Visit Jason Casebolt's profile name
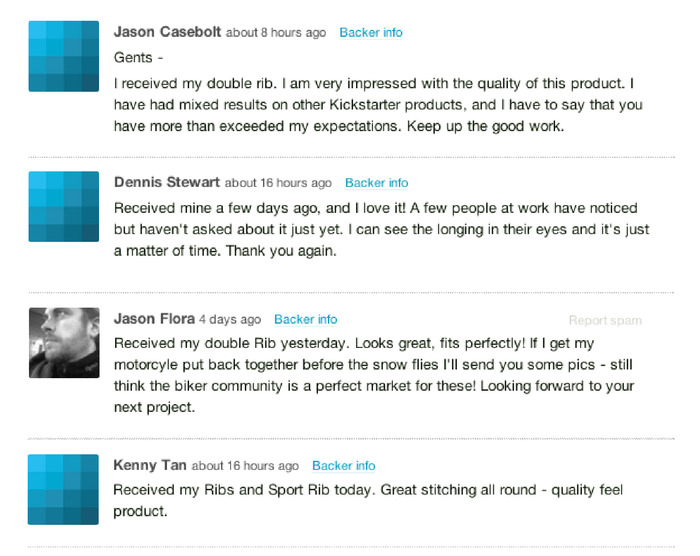 pyautogui.click(x=167, y=32)
